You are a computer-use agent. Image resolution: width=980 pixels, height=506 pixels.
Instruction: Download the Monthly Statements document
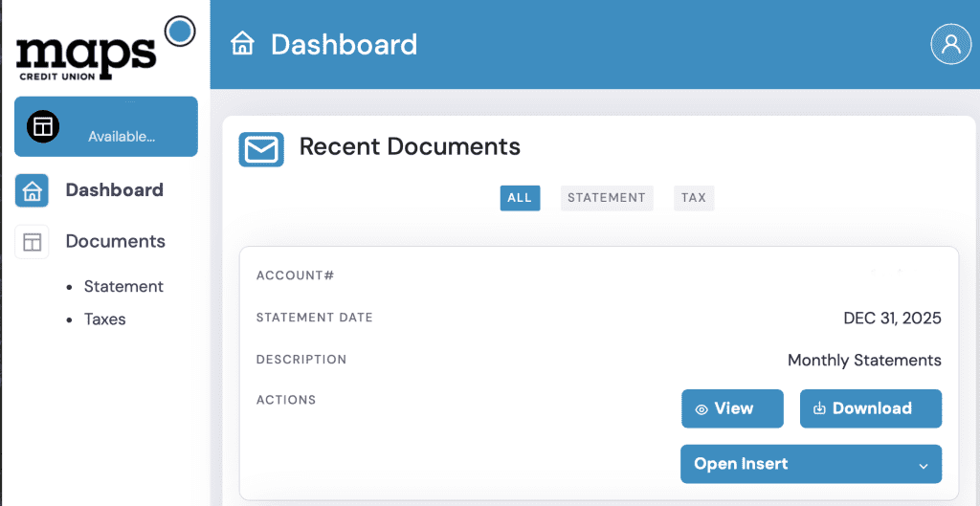point(871,408)
